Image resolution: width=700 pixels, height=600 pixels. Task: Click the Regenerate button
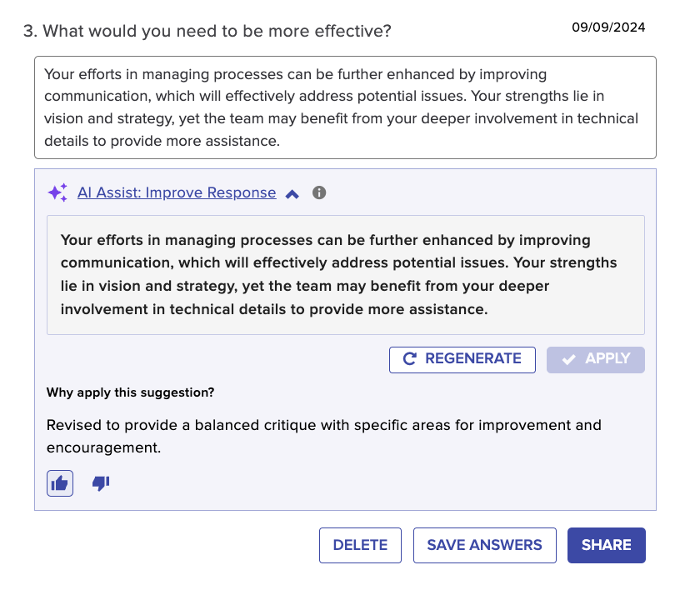tap(462, 360)
